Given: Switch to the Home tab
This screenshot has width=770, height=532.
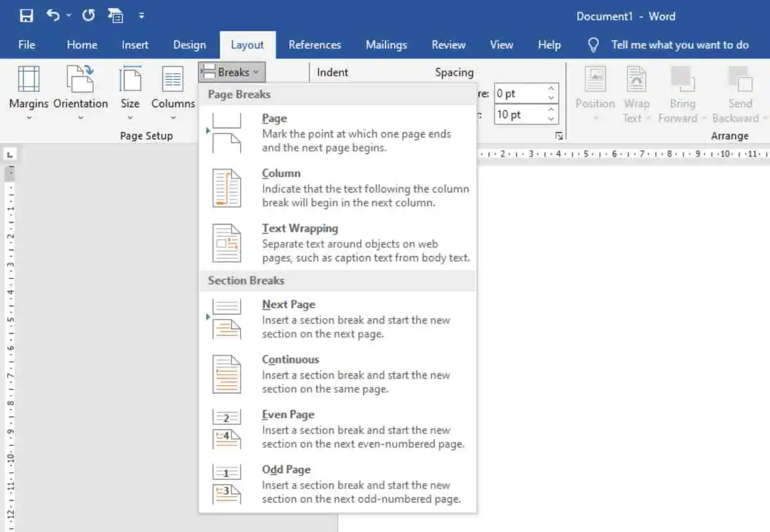Looking at the screenshot, I should 82,44.
